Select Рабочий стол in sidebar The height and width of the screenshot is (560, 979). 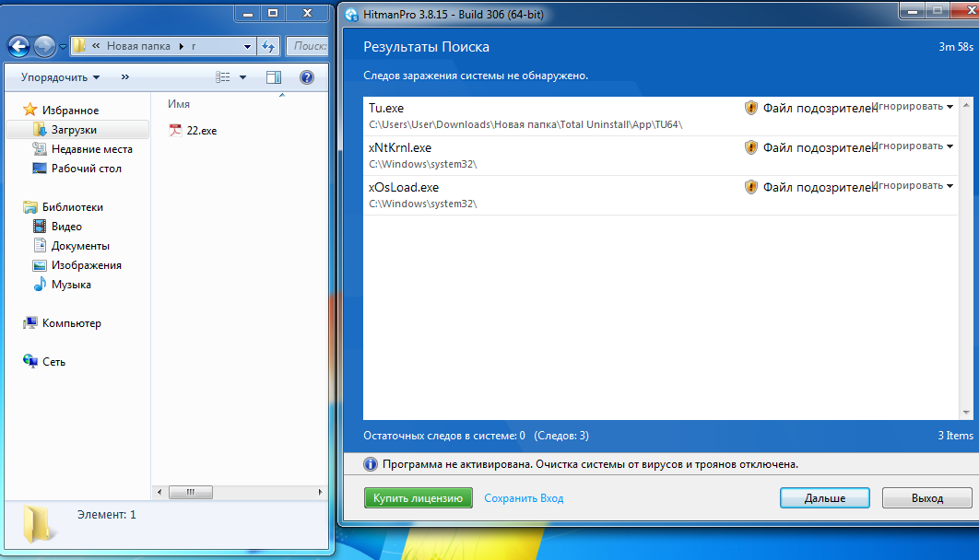(86, 169)
